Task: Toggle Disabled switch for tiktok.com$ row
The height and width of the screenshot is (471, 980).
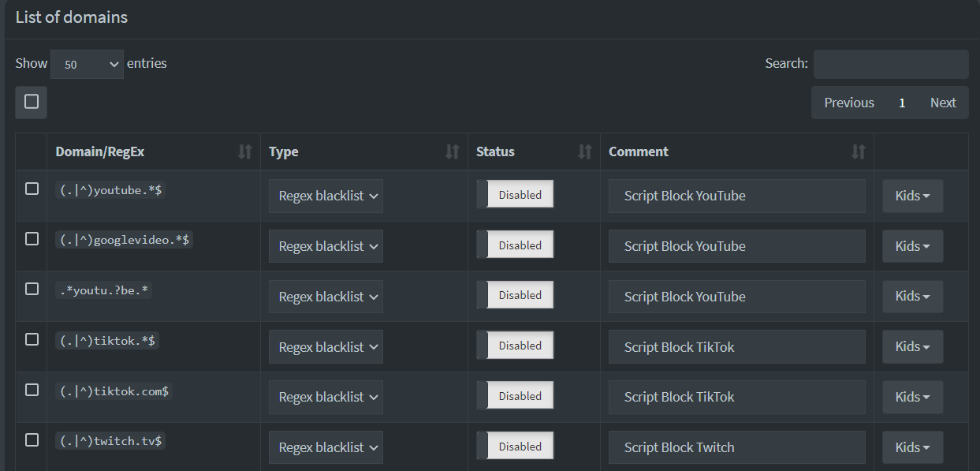Action: point(515,396)
